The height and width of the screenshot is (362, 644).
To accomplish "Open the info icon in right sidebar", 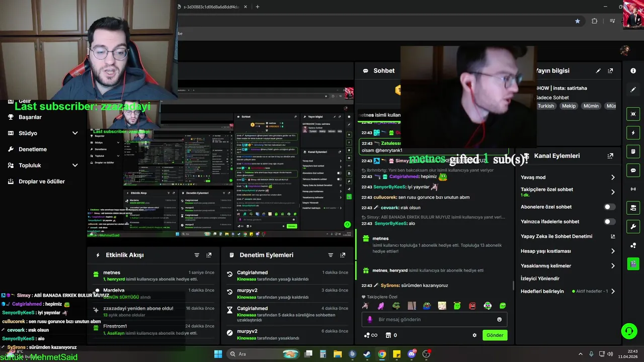I will [x=633, y=71].
